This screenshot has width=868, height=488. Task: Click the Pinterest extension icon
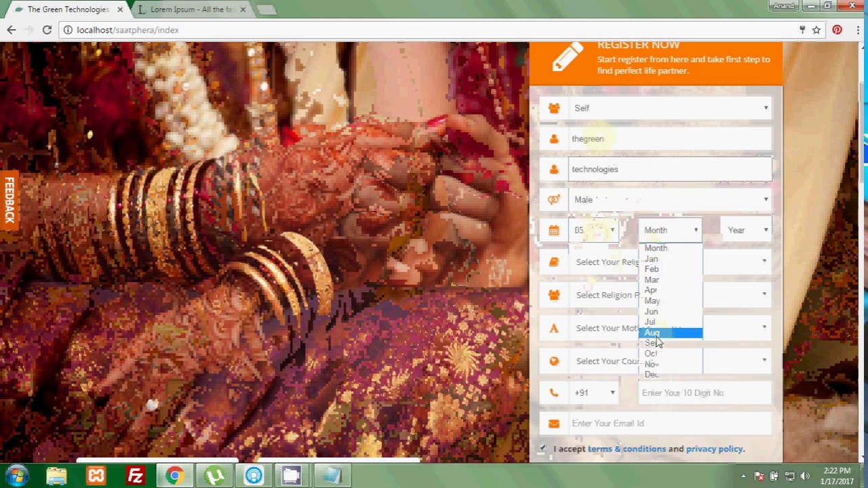tap(837, 30)
